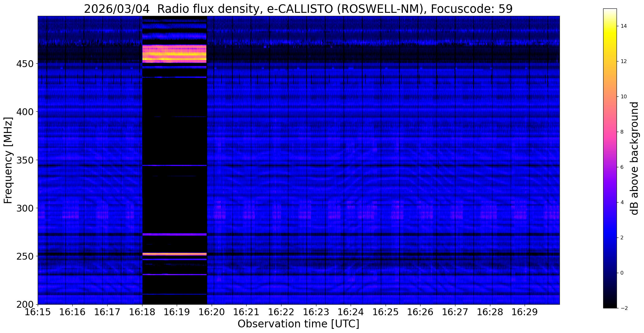
Task: Click the 400 MHz frequency tick label
Action: (25, 112)
